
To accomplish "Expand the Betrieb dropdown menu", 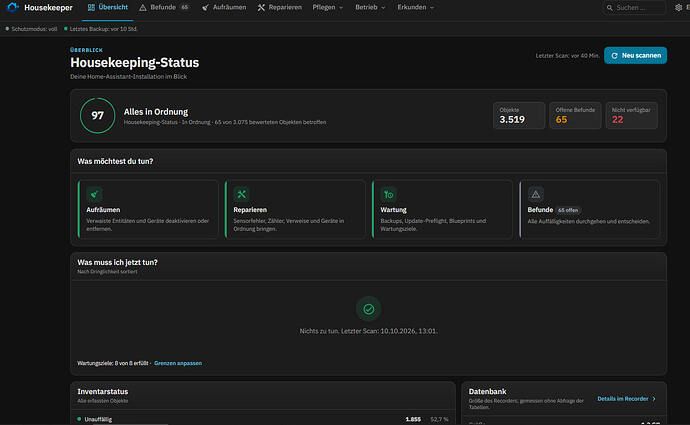I will [x=370, y=7].
